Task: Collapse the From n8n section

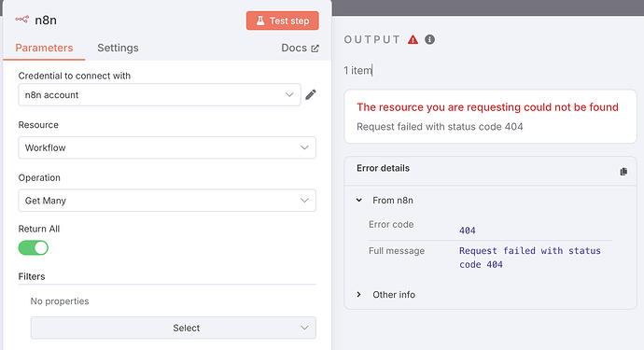Action: [x=359, y=200]
